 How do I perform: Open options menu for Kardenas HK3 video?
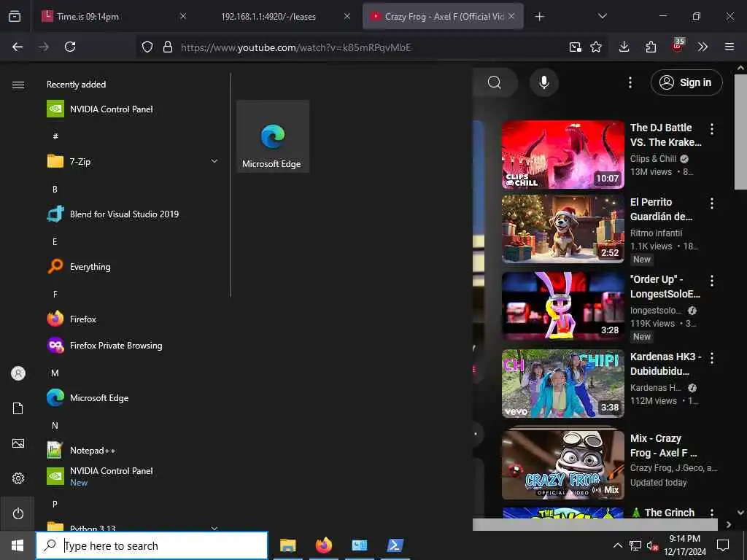coord(712,358)
